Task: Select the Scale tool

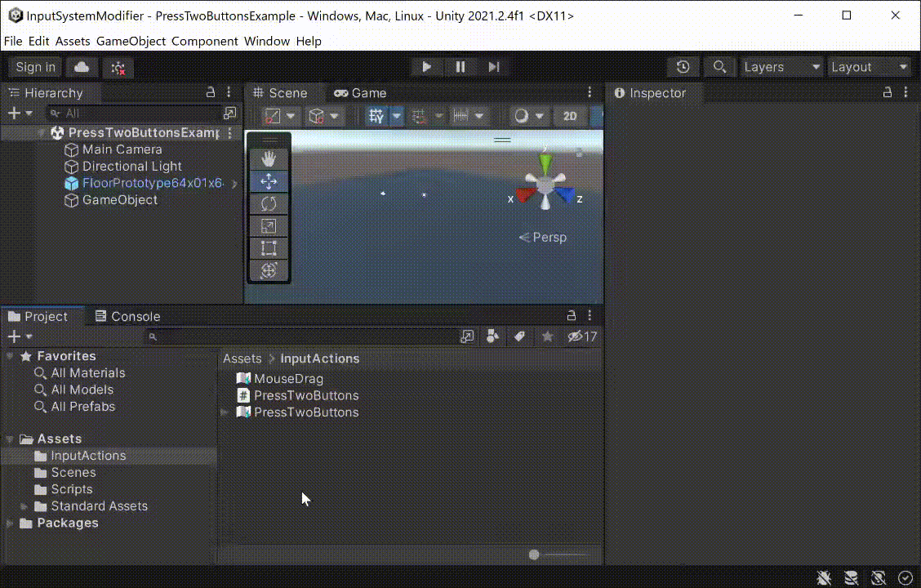Action: coord(269,226)
